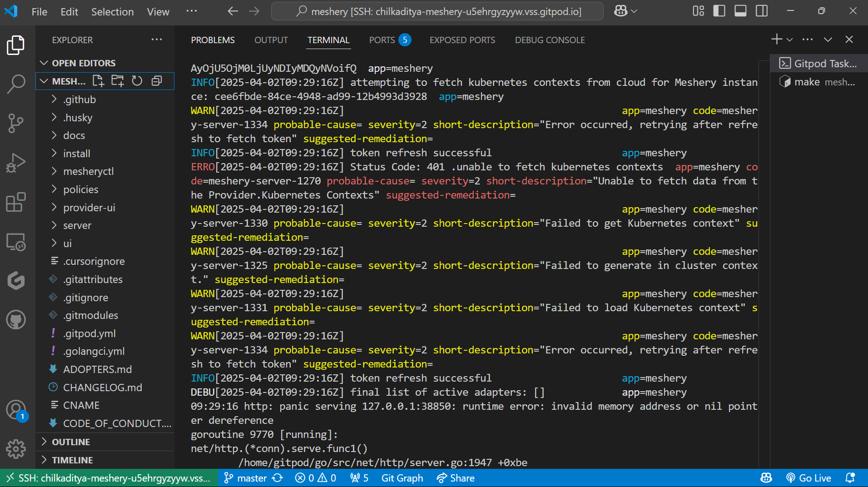Switch to the Debug Console tab
The image size is (868, 487).
click(x=550, y=40)
